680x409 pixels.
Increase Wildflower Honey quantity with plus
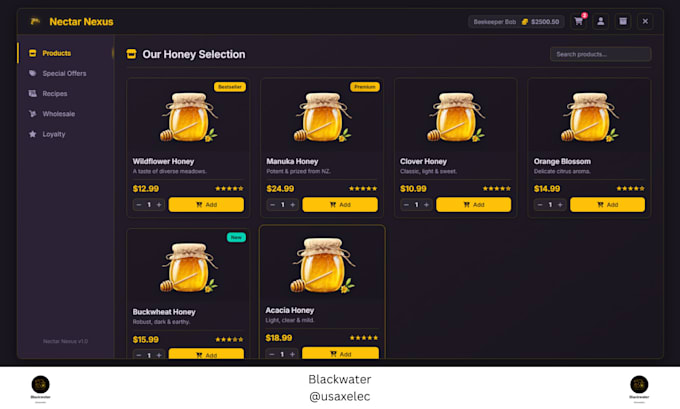(x=159, y=205)
